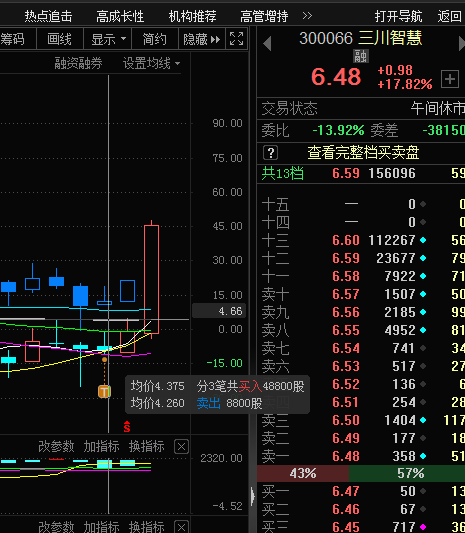The height and width of the screenshot is (533, 465).
Task: Click the 委比 value -13.92%
Action: pyautogui.click(x=338, y=130)
